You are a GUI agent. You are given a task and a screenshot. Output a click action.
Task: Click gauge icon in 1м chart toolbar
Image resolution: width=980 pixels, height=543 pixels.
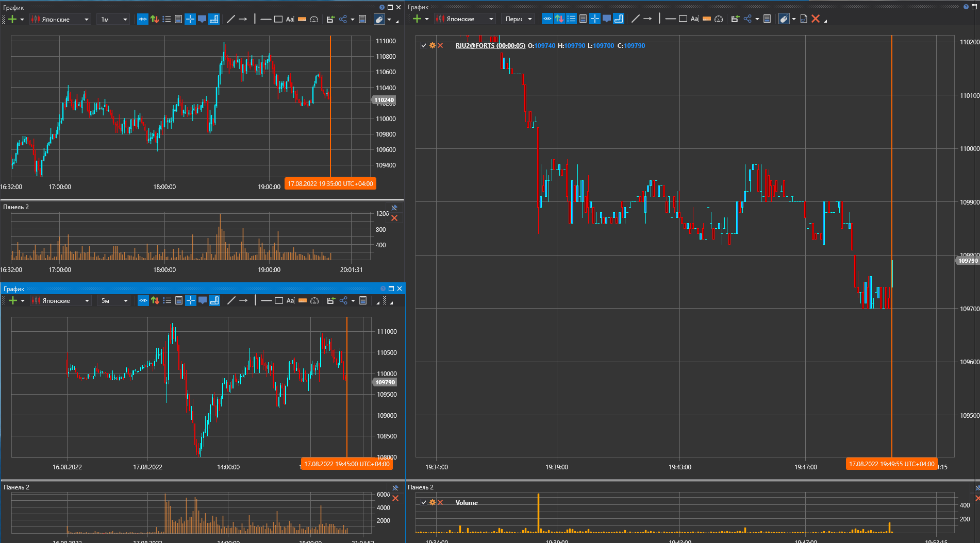point(314,19)
